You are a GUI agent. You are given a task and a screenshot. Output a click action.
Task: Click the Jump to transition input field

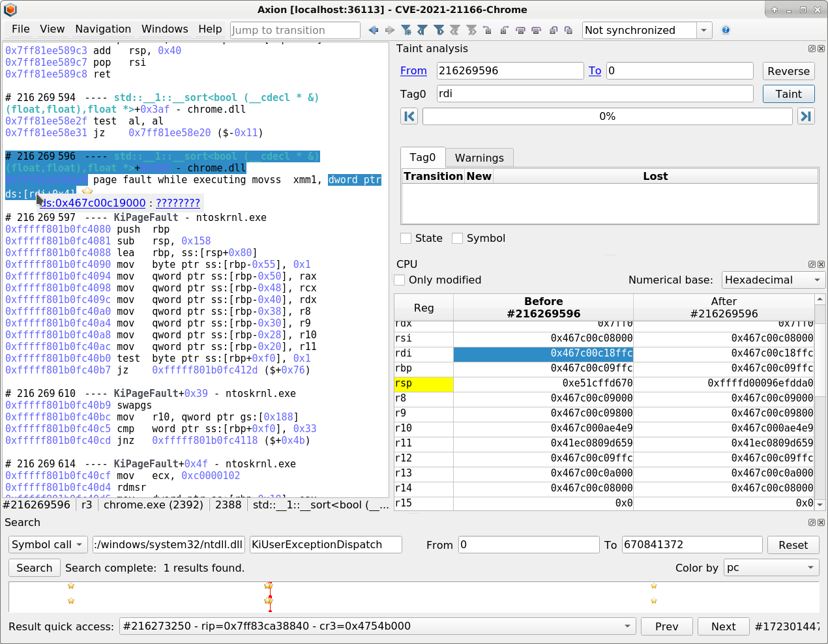click(295, 31)
